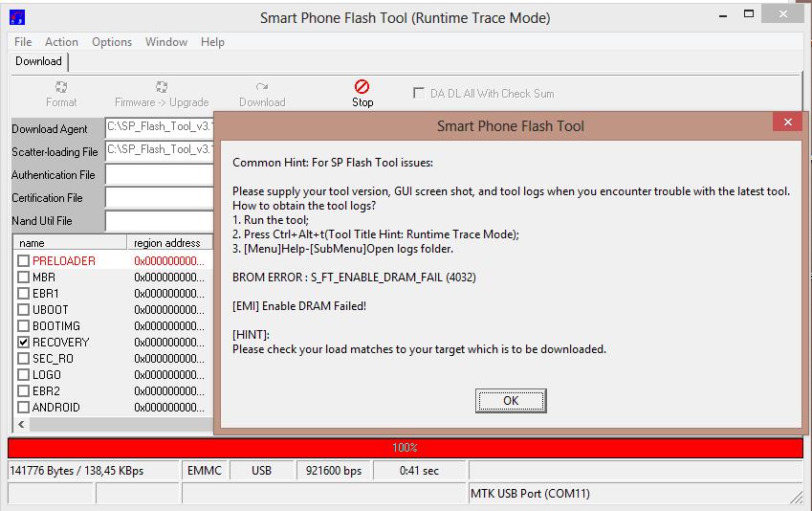
Task: Click OK in the error dialog
Action: click(x=511, y=401)
